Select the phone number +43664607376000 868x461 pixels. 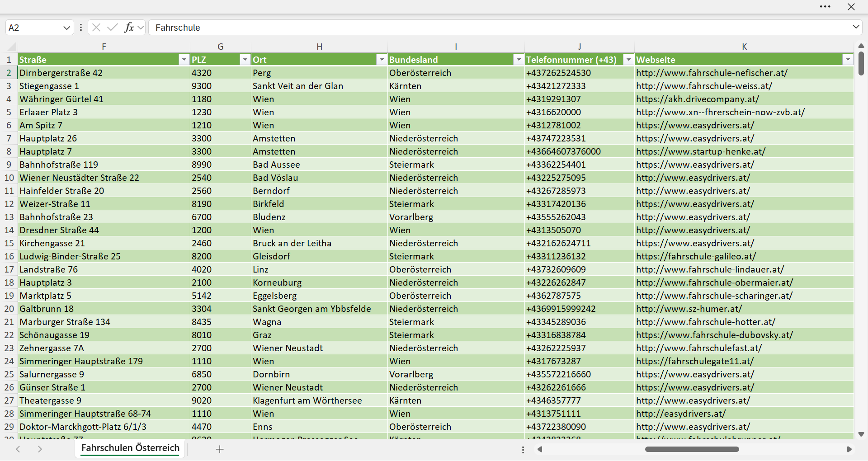(580, 151)
